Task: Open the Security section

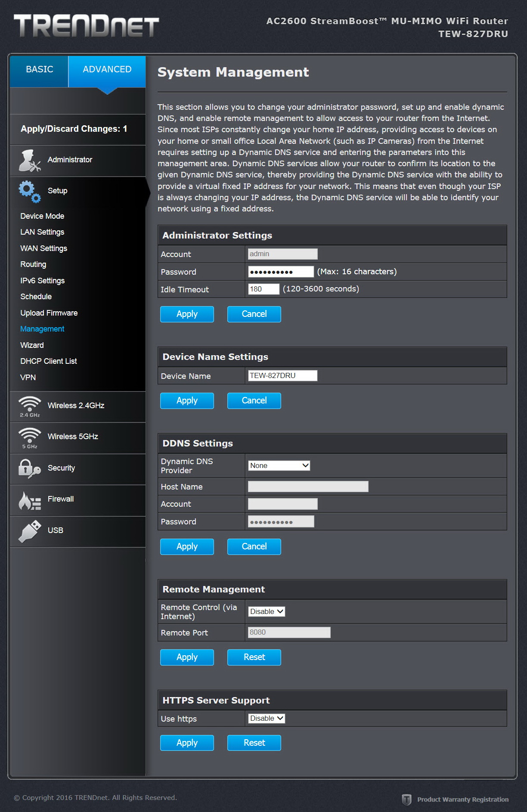Action: [x=78, y=468]
